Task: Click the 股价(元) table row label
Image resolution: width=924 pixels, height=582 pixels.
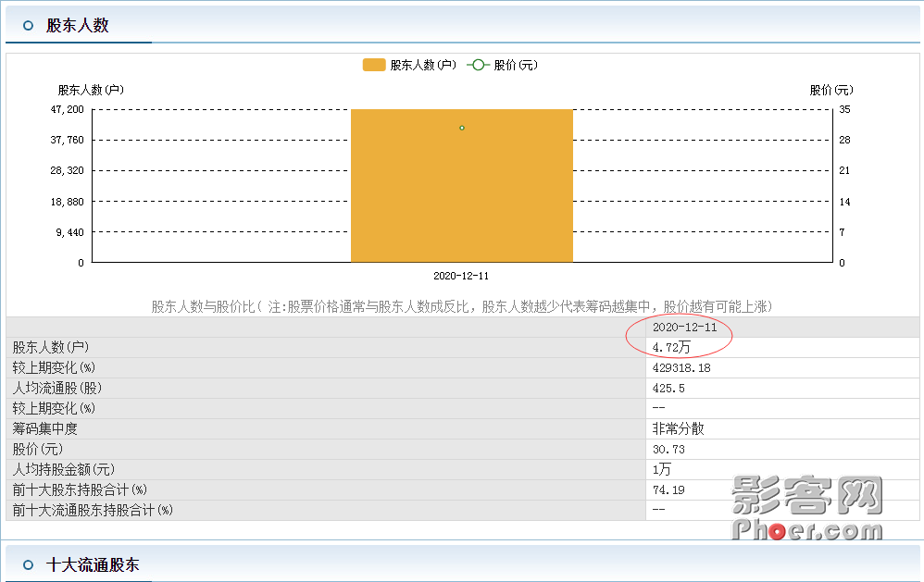Action: click(x=38, y=450)
